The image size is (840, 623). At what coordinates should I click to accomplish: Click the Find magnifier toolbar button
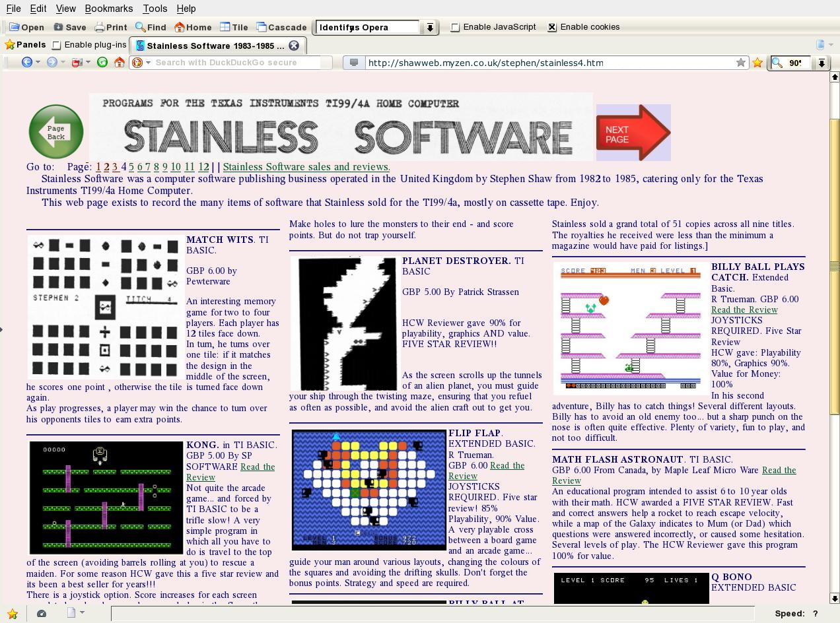[x=151, y=27]
